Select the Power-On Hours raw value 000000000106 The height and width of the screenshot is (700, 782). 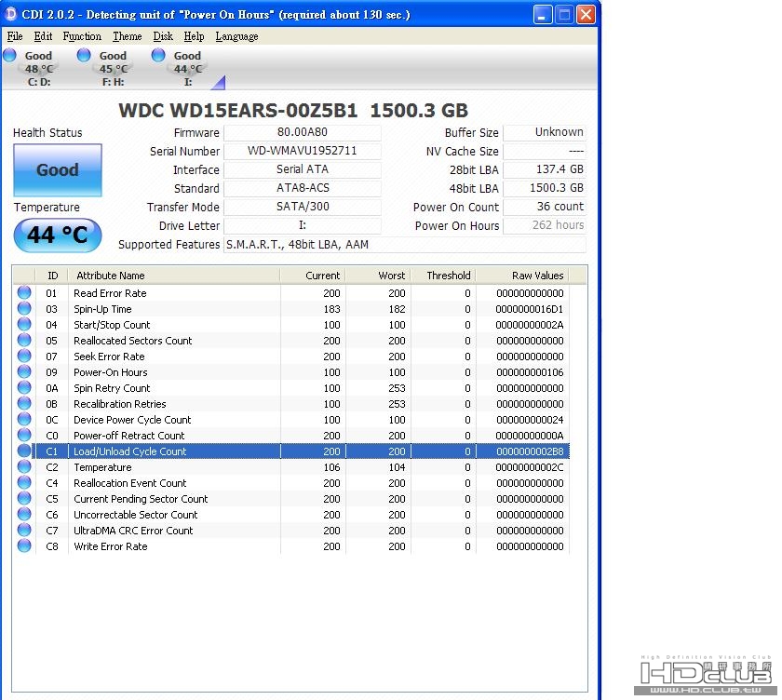pyautogui.click(x=530, y=372)
